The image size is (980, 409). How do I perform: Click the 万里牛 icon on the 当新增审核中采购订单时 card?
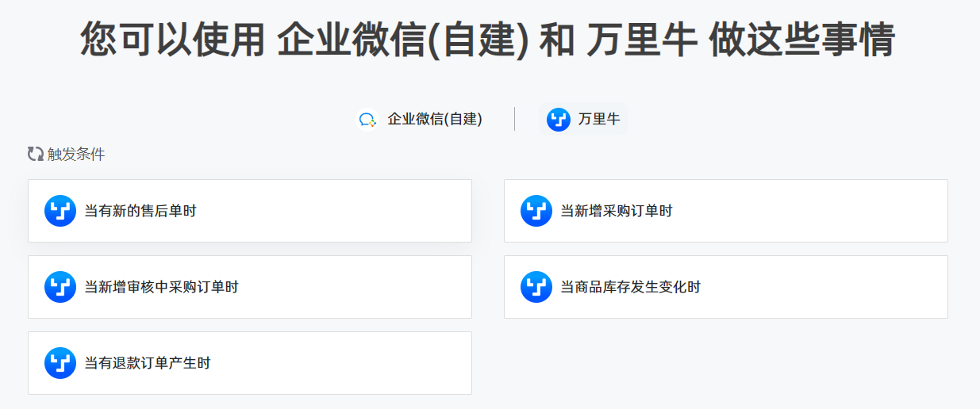pos(60,287)
